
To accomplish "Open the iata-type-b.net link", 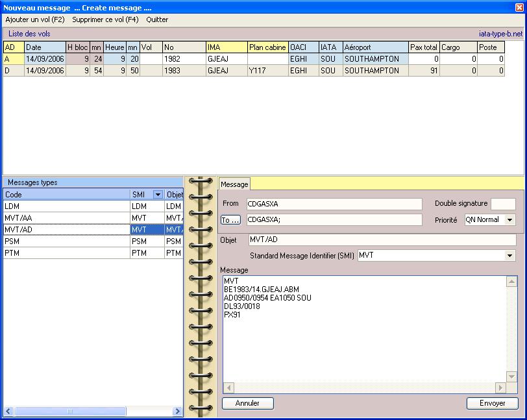I will pos(499,34).
